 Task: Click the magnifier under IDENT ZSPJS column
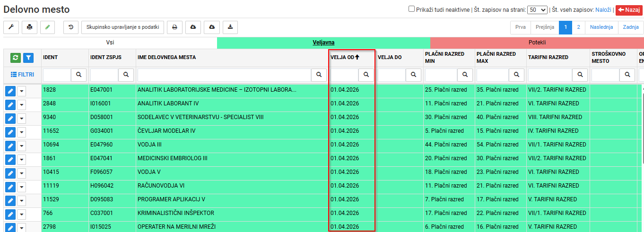pyautogui.click(x=126, y=75)
